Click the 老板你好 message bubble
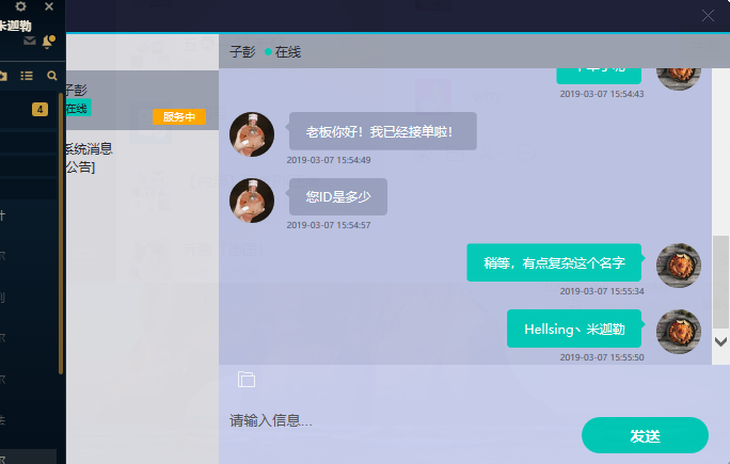Screen dimensions: 730x464 [x=382, y=131]
